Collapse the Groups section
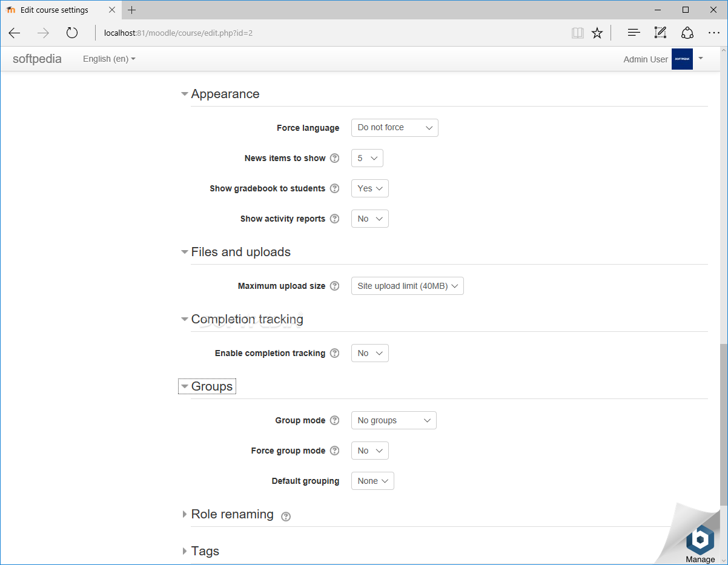Screen dimensions: 728x565 [x=207, y=386]
